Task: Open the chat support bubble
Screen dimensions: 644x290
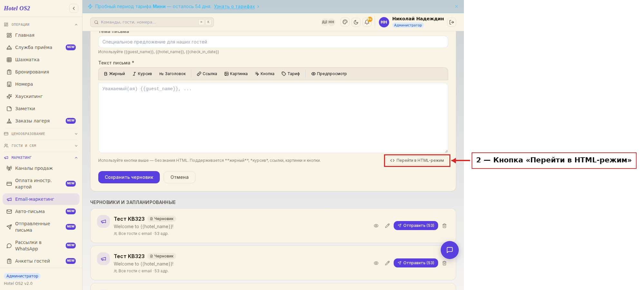Action: click(x=450, y=250)
